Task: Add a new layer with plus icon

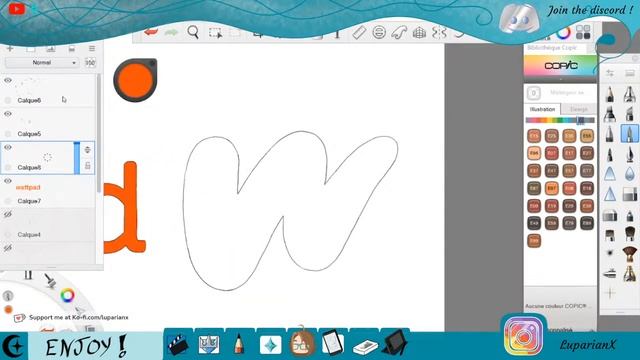Action: pyautogui.click(x=10, y=49)
